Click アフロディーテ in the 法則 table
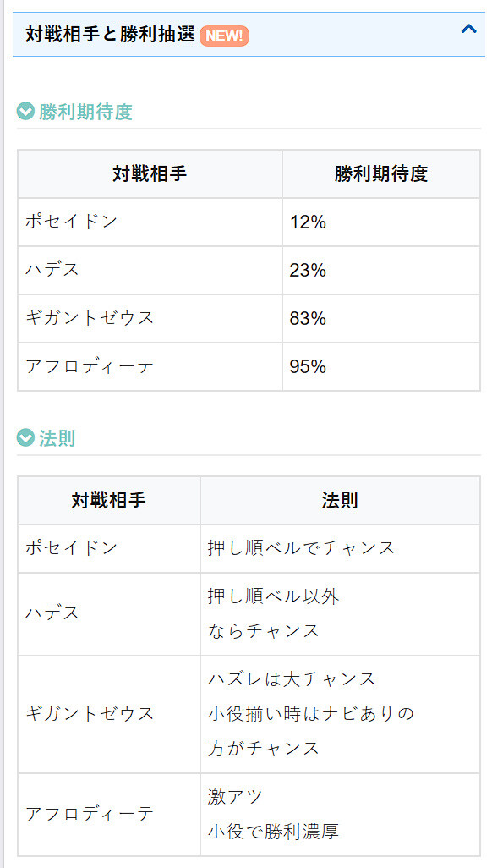492x868 pixels. click(x=89, y=815)
